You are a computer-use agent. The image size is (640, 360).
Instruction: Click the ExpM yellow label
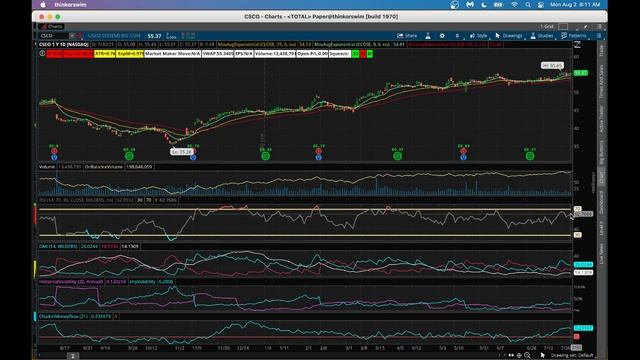(x=130, y=53)
